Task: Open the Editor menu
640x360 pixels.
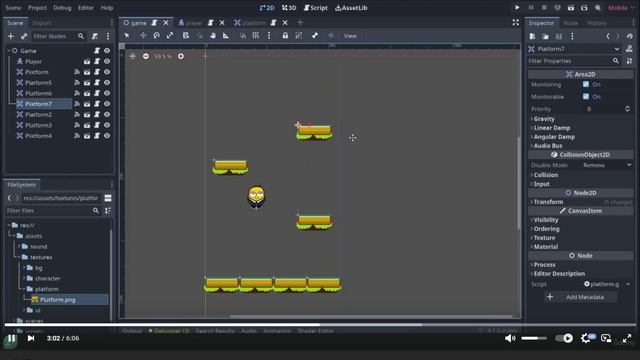Action: 86,8
